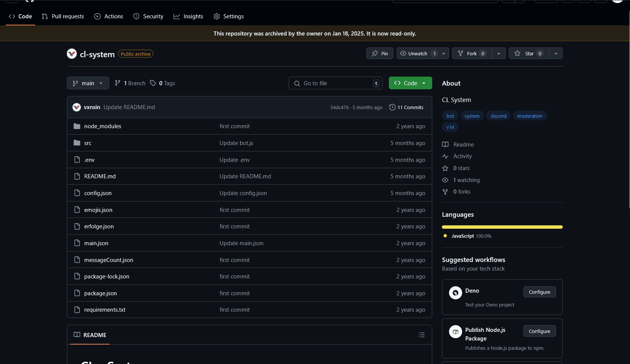Viewport: 630px width, 364px height.
Task: Toggle Unwatch for this repository
Action: point(418,53)
